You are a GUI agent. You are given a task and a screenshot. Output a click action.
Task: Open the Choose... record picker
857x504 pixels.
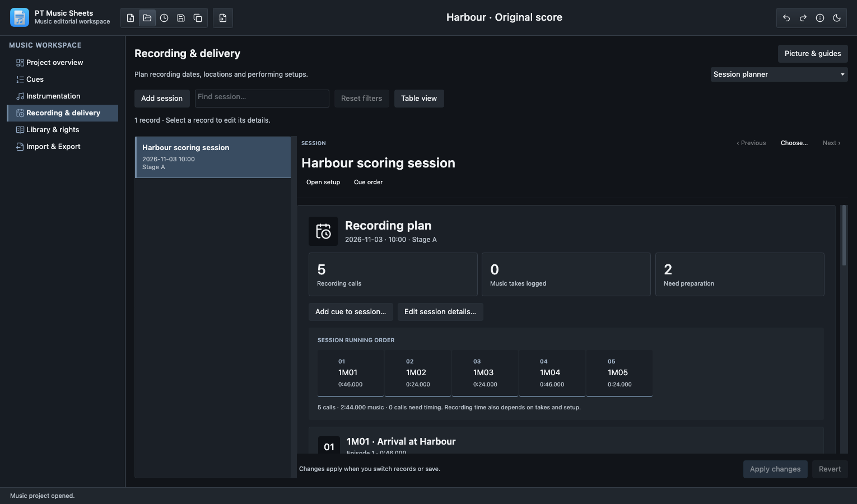pos(794,143)
